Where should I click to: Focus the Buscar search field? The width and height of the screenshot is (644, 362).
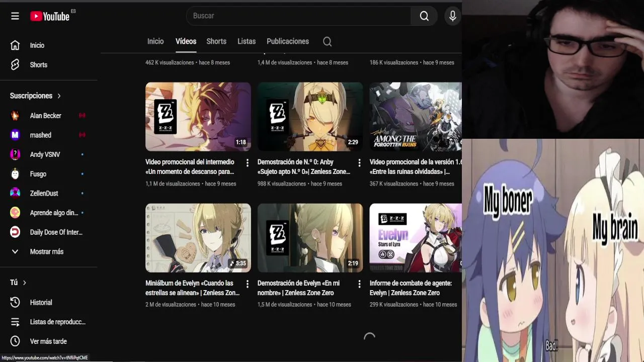coord(298,16)
